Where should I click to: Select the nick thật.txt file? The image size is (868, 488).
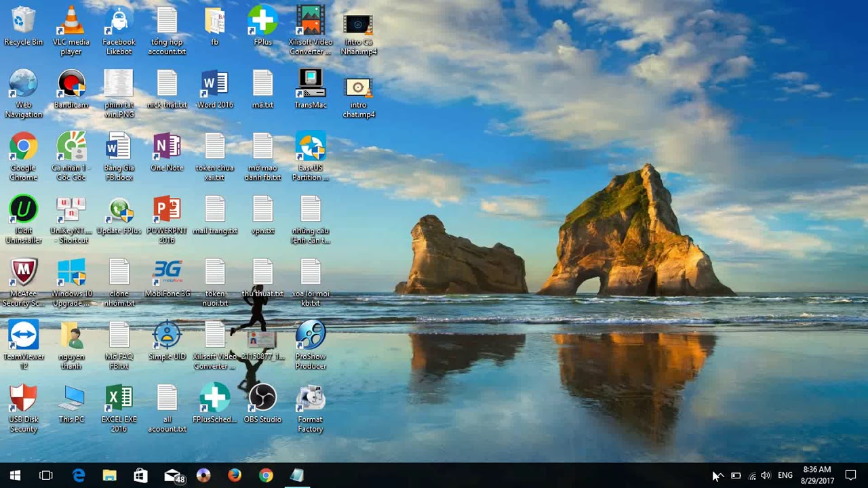pyautogui.click(x=167, y=89)
